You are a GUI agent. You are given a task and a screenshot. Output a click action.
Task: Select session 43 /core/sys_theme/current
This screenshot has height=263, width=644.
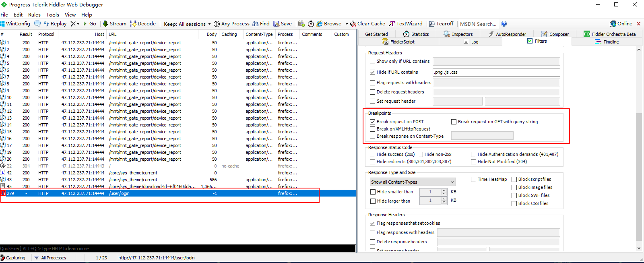point(178,180)
